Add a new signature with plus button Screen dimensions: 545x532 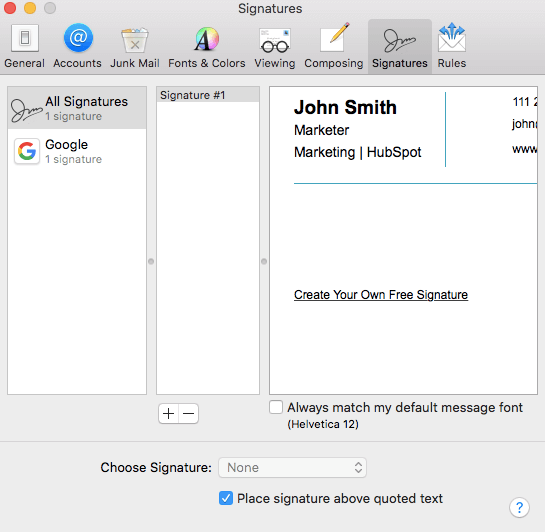click(x=169, y=414)
